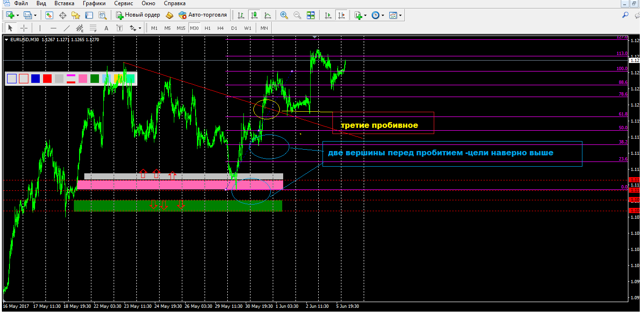Image resolution: width=644 pixels, height=313 pixels.
Task: Open the Profiles icon
Action: tap(27, 15)
